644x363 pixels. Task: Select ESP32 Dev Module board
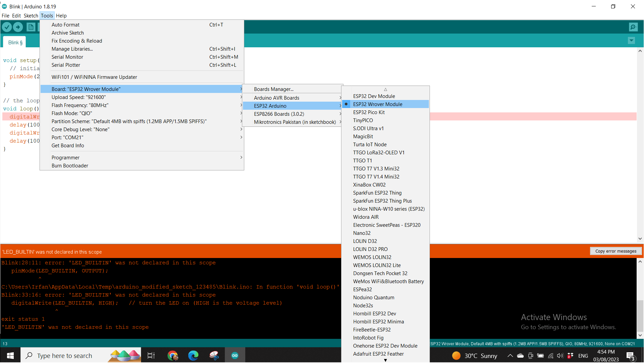(385, 96)
